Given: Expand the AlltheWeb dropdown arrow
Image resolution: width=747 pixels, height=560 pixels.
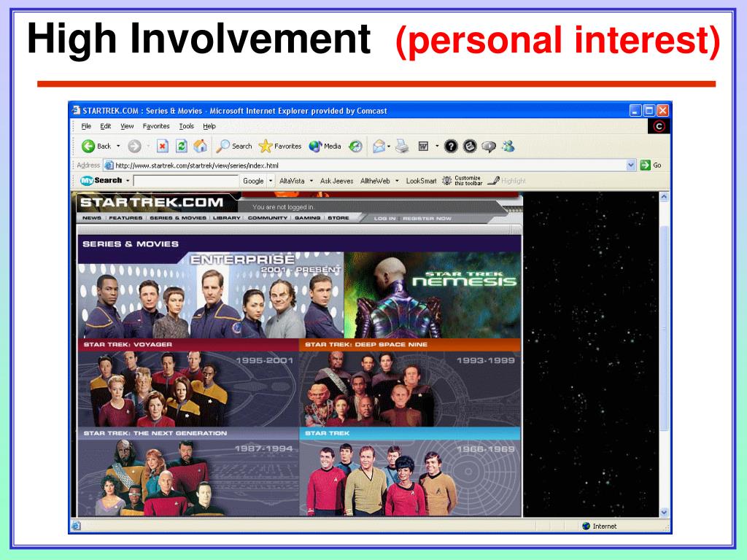Looking at the screenshot, I should 397,181.
